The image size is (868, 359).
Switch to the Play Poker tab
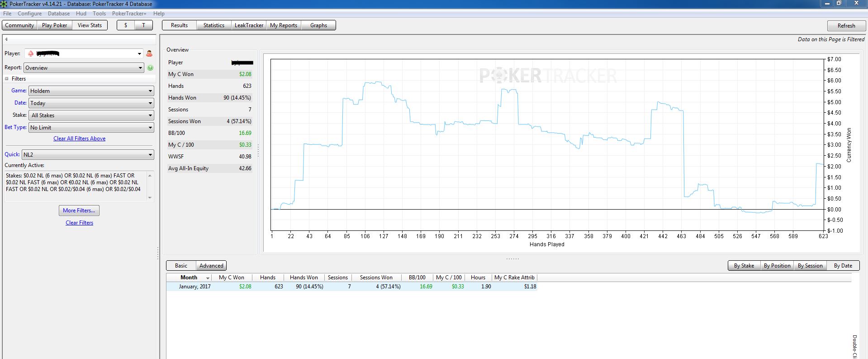54,25
